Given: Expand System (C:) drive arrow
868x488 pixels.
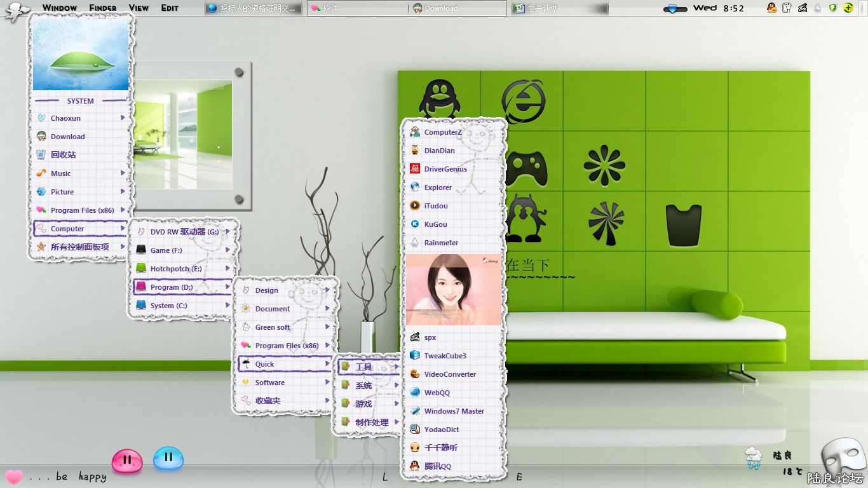Looking at the screenshot, I should pos(227,306).
